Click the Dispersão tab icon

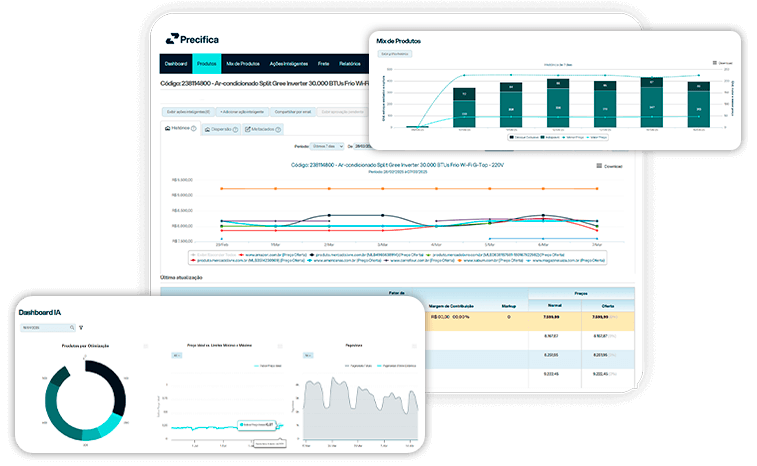pos(207,129)
